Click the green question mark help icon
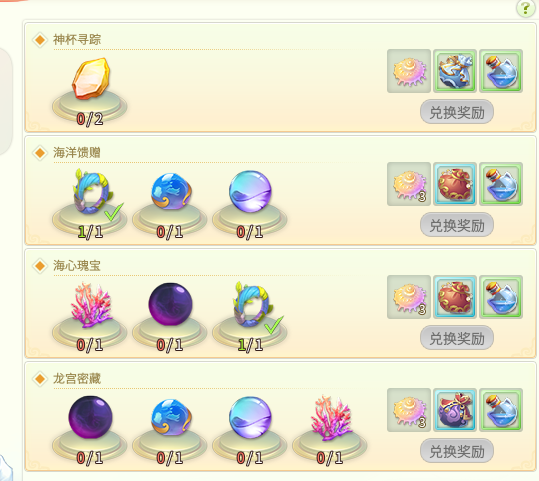The width and height of the screenshot is (539, 481). (525, 8)
